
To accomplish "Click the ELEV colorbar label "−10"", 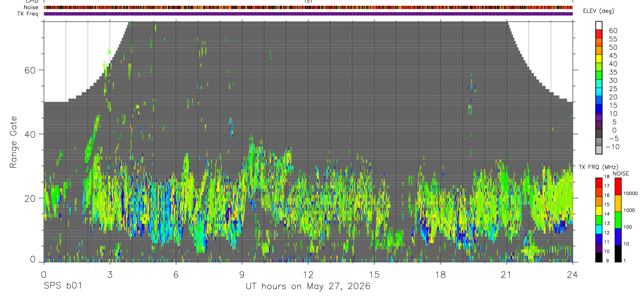I will (613, 147).
